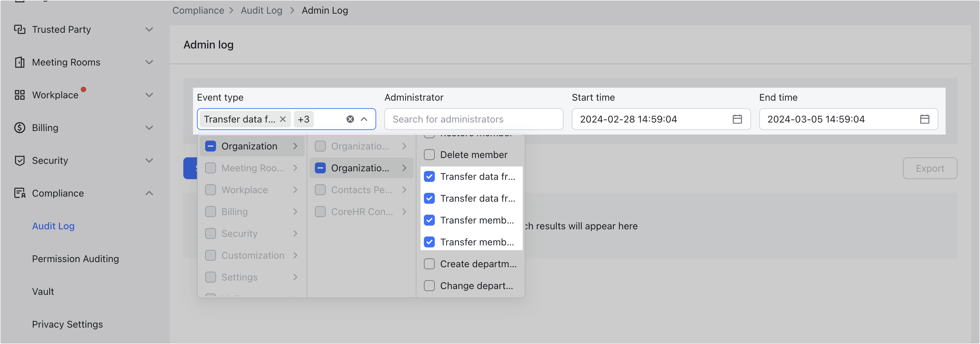Open the Start time calendar picker icon
This screenshot has width=980, height=344.
(x=738, y=119)
